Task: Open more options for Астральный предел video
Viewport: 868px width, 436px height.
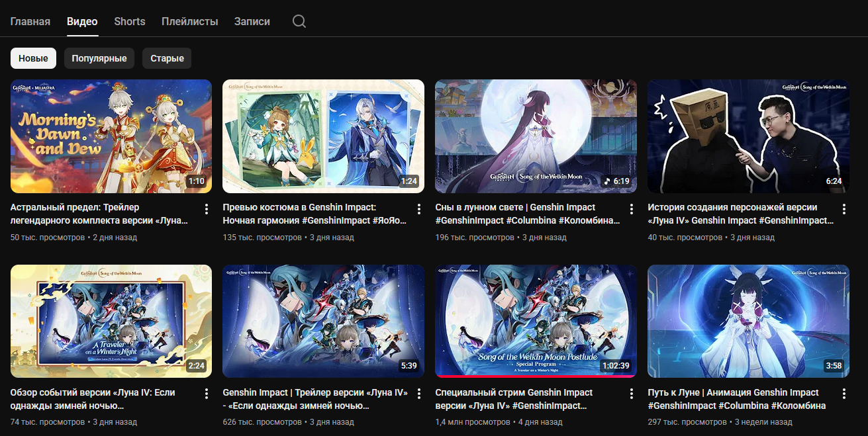Action: pos(207,209)
